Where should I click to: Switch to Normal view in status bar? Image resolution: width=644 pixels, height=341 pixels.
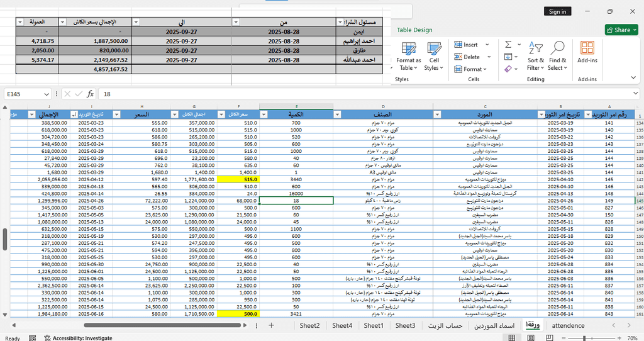coord(511,338)
